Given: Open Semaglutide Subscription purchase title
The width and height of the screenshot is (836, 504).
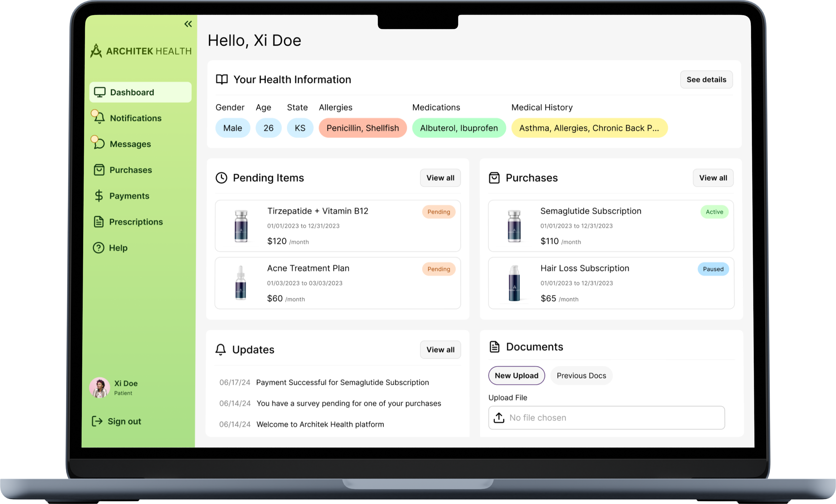Looking at the screenshot, I should [591, 211].
